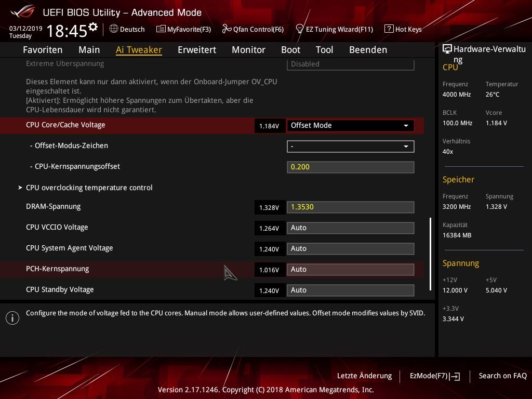Click the 3200 MHz memory frequency value
This screenshot has width=532, height=399.
457,207
